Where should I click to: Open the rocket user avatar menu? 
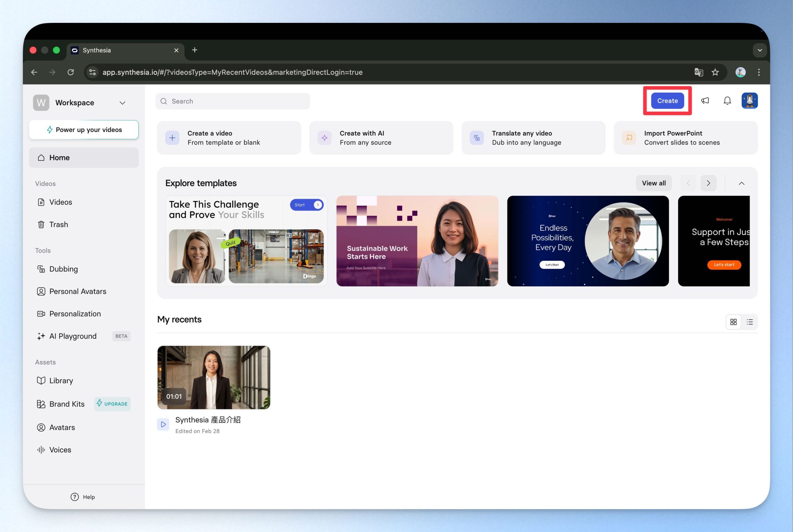[750, 101]
